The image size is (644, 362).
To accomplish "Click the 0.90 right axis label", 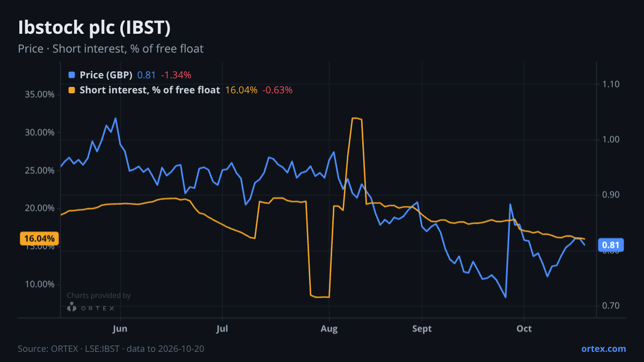I will coord(611,195).
